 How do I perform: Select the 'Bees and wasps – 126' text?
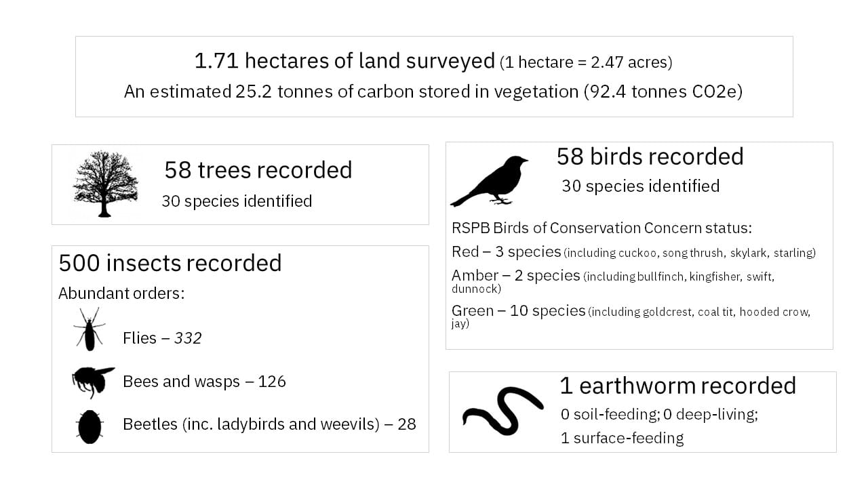point(204,382)
